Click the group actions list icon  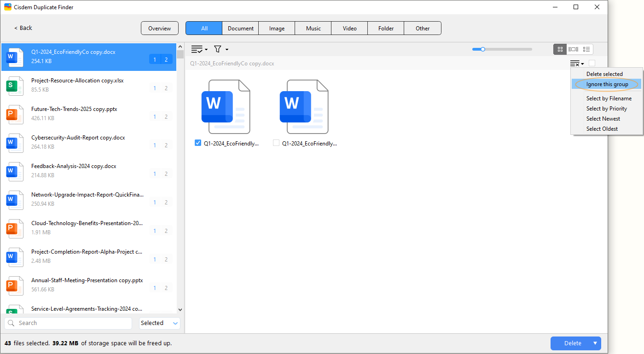click(576, 64)
